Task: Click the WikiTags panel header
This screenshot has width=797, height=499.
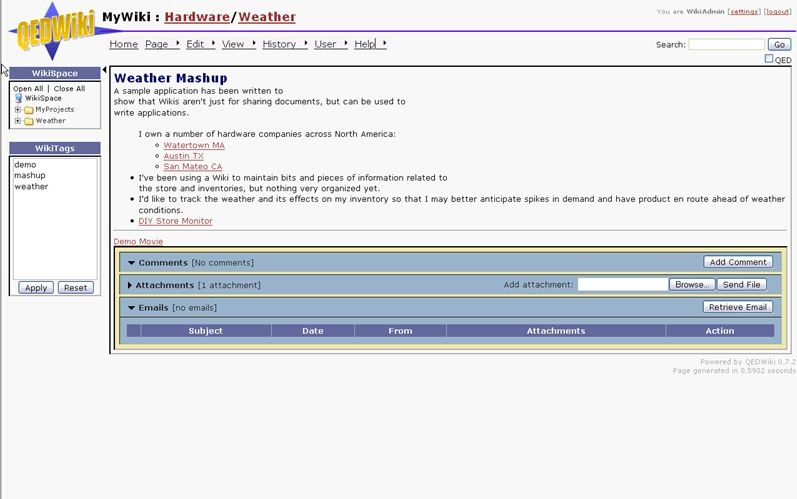Action: [x=55, y=148]
